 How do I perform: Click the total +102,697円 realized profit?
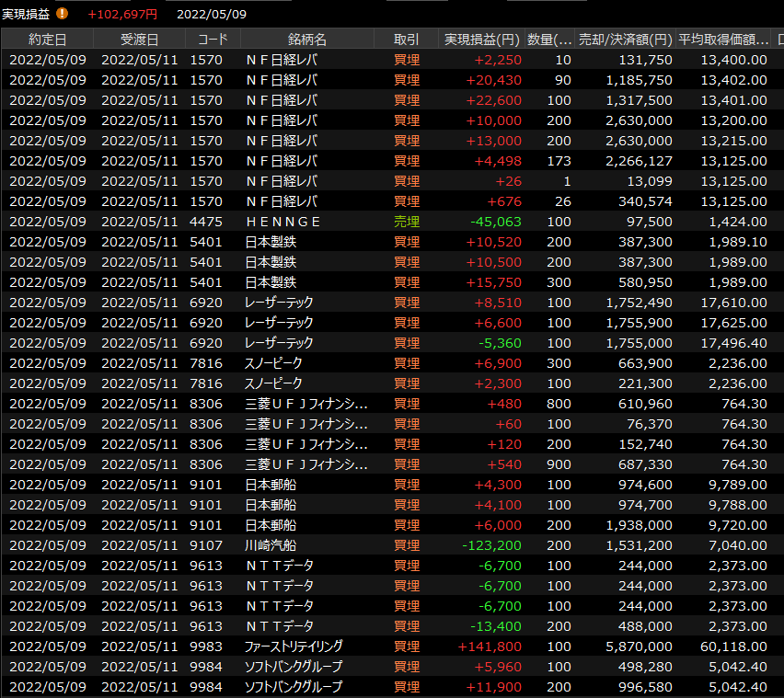pyautogui.click(x=122, y=14)
